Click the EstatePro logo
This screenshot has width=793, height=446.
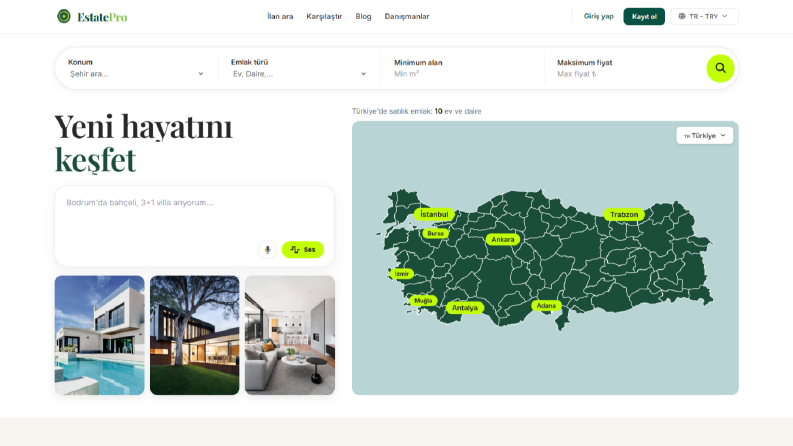[92, 17]
